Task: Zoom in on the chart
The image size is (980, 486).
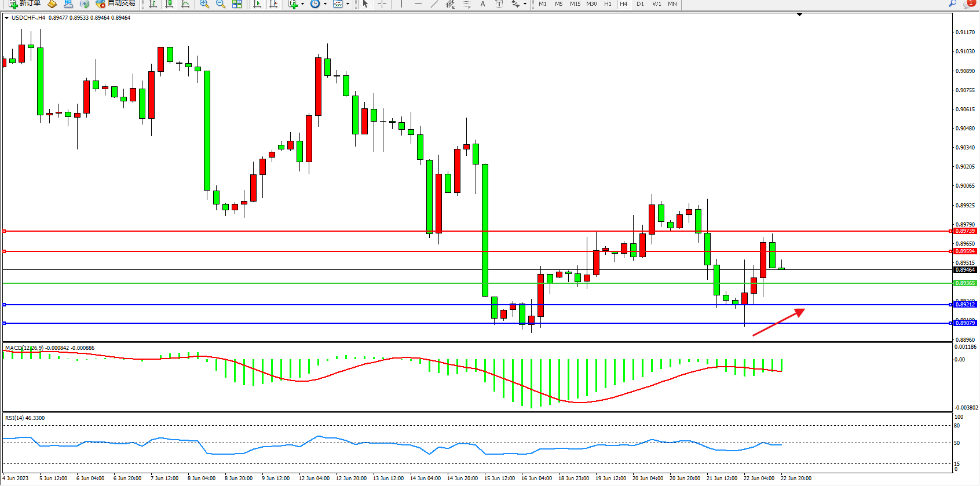Action: pos(204,4)
